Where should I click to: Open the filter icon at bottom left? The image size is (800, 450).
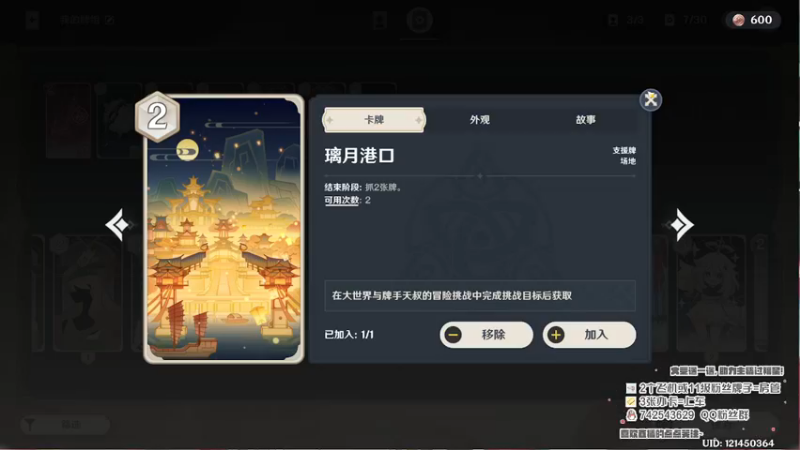click(x=30, y=424)
